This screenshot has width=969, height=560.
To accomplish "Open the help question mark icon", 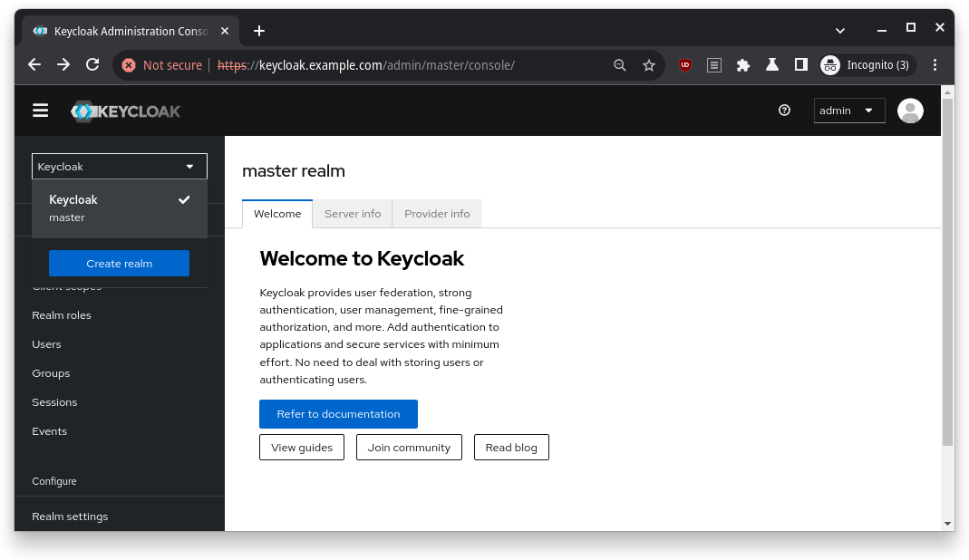I will coord(784,110).
